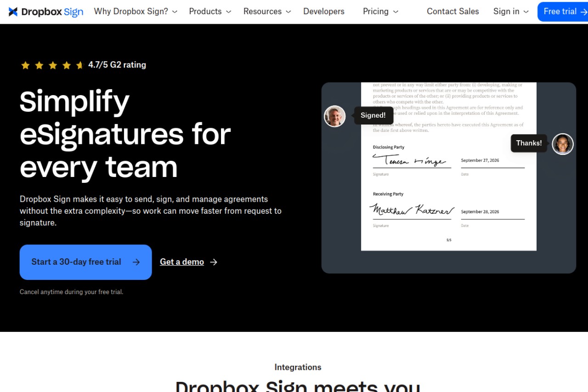Open the Products dropdown
Viewport: 588px width, 392px height.
(x=210, y=11)
